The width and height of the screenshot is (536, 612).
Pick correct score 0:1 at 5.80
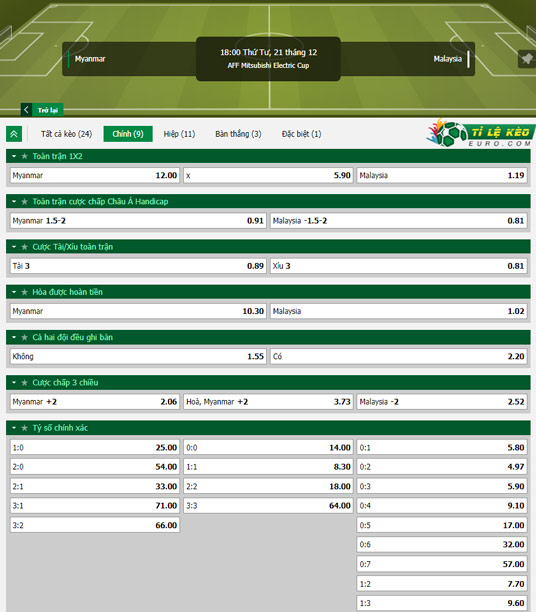442,447
